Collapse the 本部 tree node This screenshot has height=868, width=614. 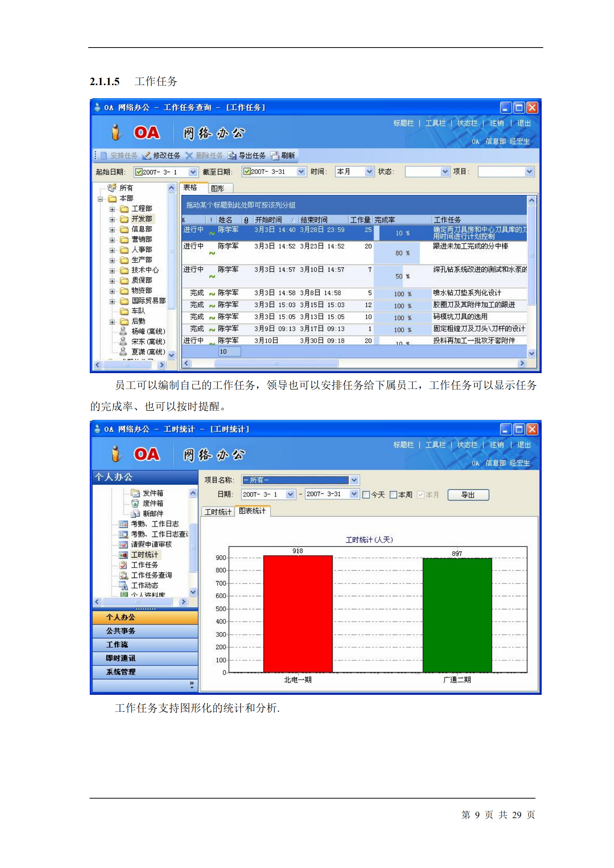point(100,199)
